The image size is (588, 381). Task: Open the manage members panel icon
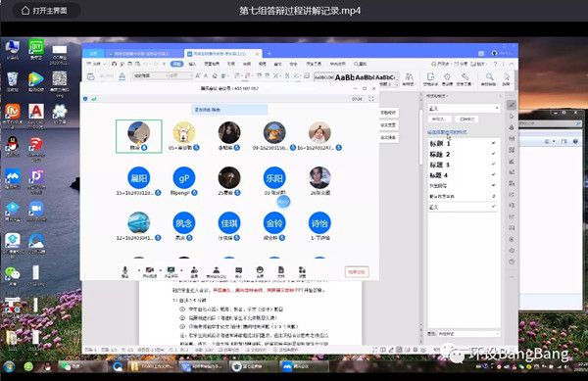pos(216,272)
